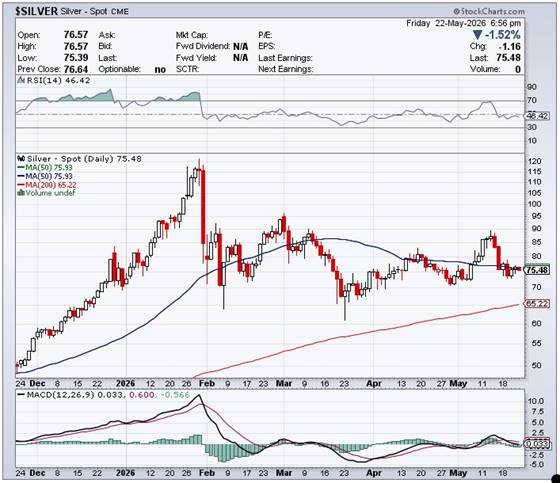Click the 75.48 price tag on price axis
The height and width of the screenshot is (483, 560).
[x=538, y=270]
